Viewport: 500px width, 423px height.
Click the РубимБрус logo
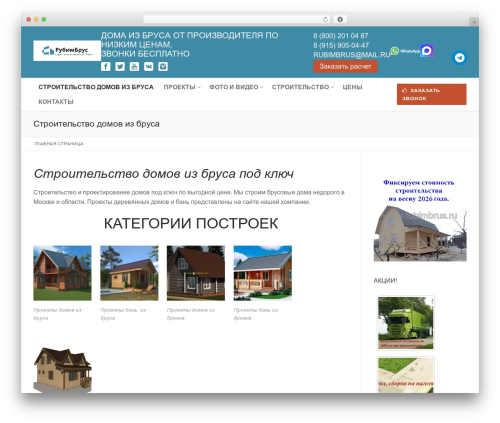(67, 51)
